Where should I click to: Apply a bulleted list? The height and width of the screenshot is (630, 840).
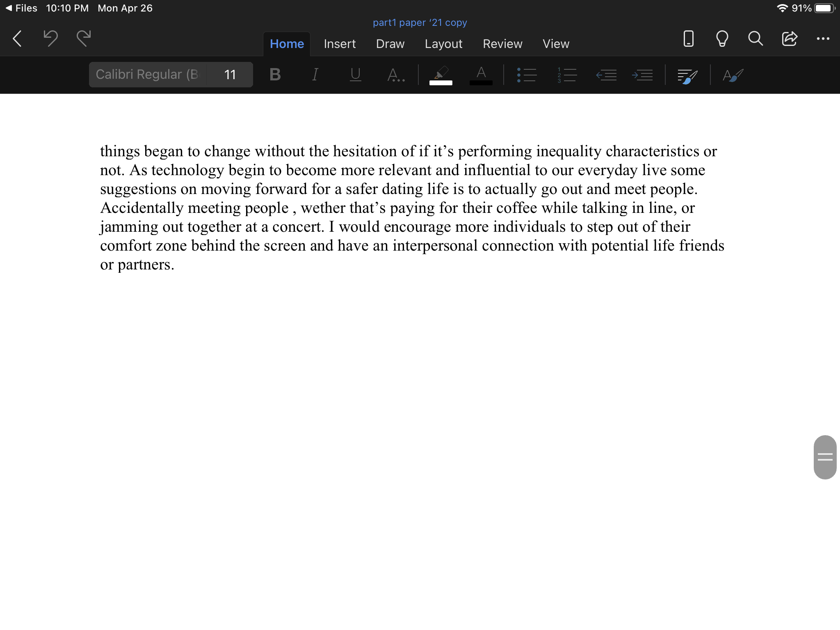pyautogui.click(x=527, y=75)
